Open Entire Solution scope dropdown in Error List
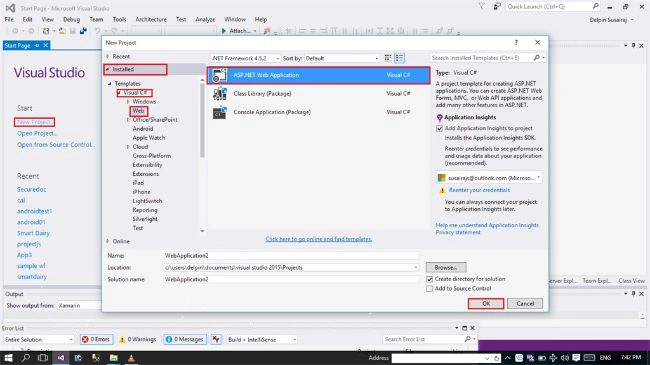Screen dimensions: 650x365 pyautogui.click(x=39, y=339)
